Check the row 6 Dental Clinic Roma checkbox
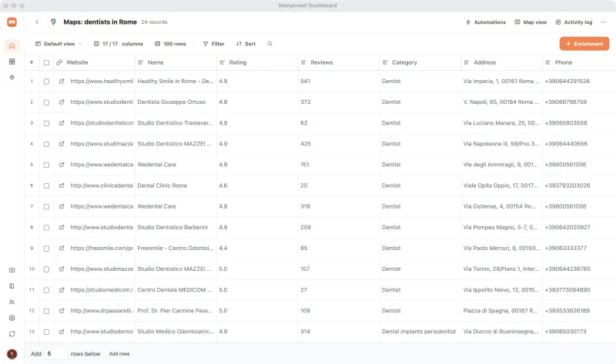616x364 pixels. 46,185
